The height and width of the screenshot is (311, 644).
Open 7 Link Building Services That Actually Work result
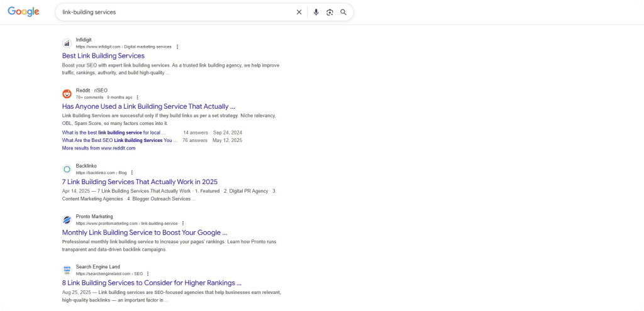coord(140,182)
